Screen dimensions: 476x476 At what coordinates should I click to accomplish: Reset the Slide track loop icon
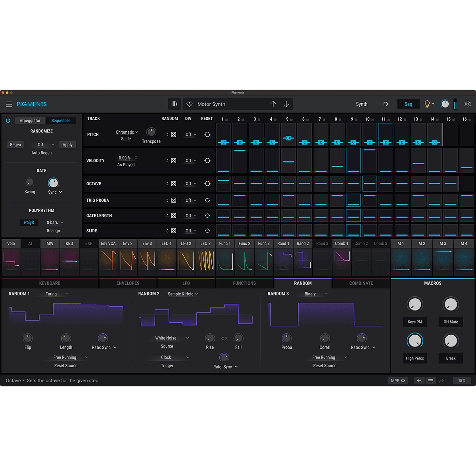tap(207, 230)
